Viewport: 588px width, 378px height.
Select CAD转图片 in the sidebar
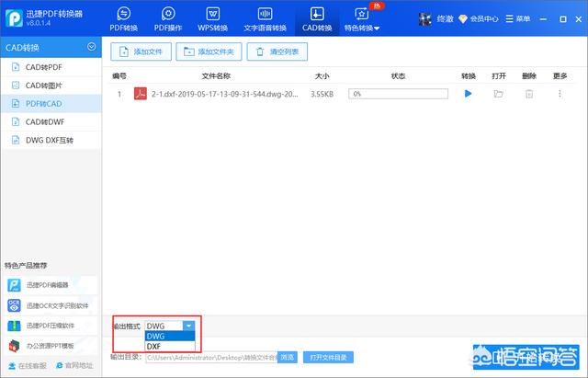[x=51, y=86]
